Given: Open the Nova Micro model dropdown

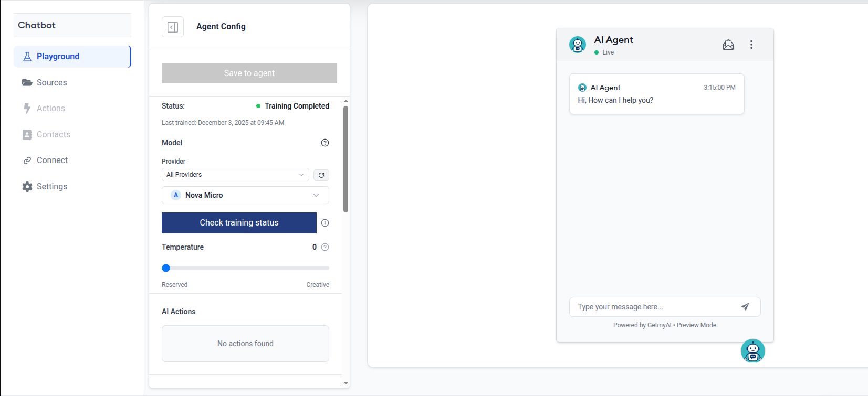Looking at the screenshot, I should 245,195.
